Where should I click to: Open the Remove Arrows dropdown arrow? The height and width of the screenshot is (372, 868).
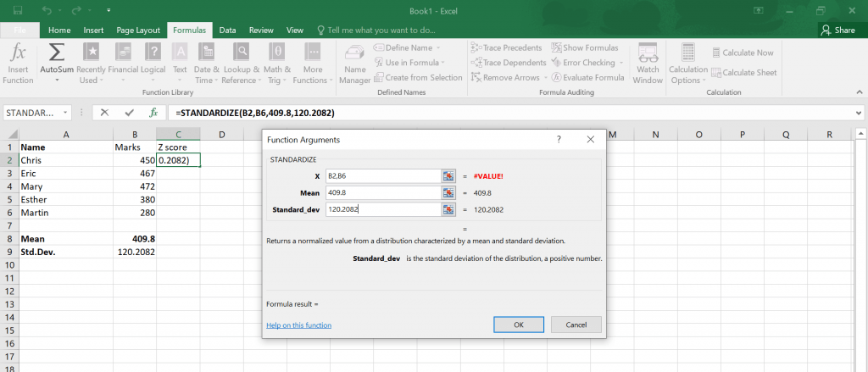(x=545, y=77)
